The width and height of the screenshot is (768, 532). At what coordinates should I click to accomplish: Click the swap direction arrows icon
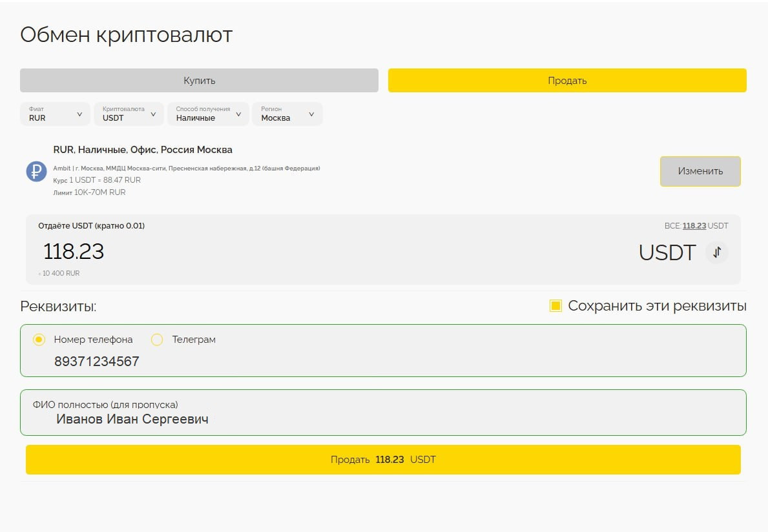pos(716,252)
